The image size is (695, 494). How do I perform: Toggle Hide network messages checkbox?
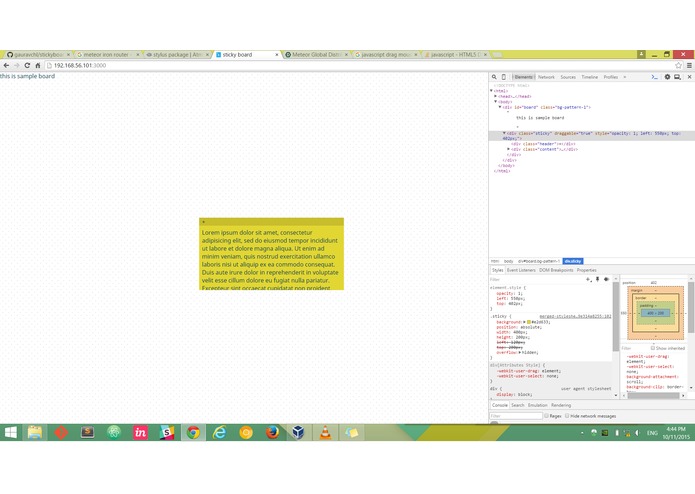tap(567, 416)
